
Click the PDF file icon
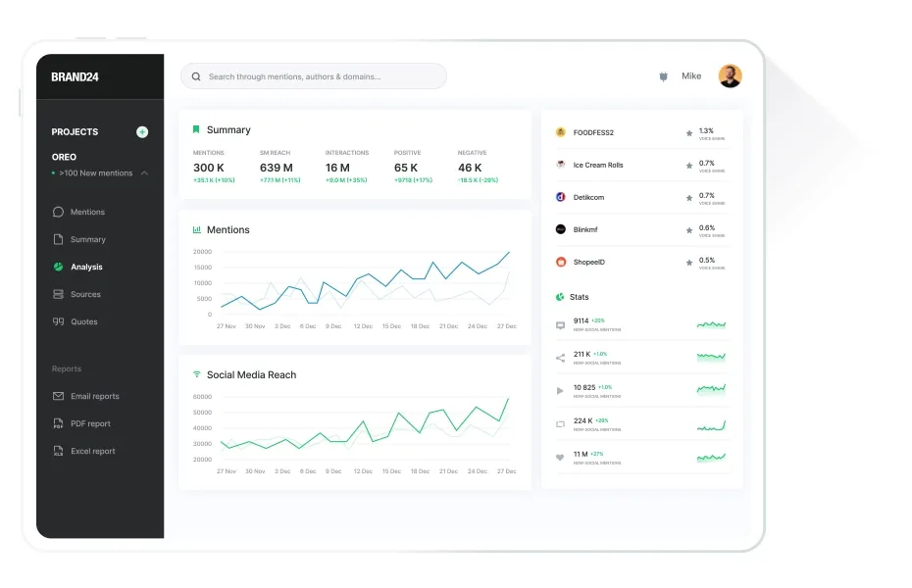[58, 423]
